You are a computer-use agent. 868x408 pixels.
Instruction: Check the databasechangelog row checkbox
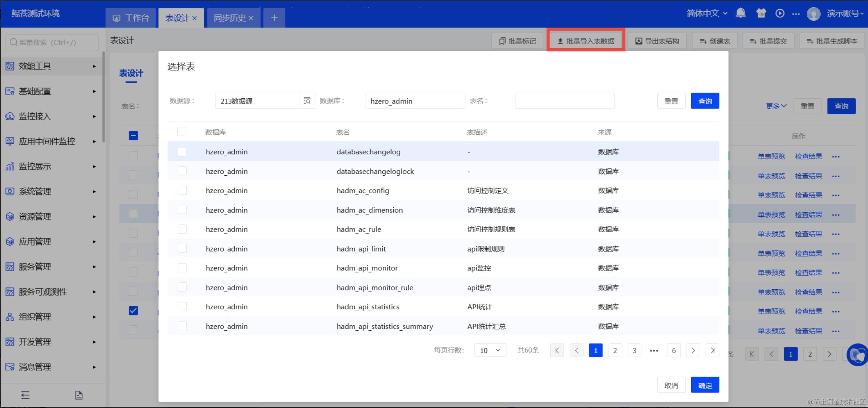(x=182, y=152)
